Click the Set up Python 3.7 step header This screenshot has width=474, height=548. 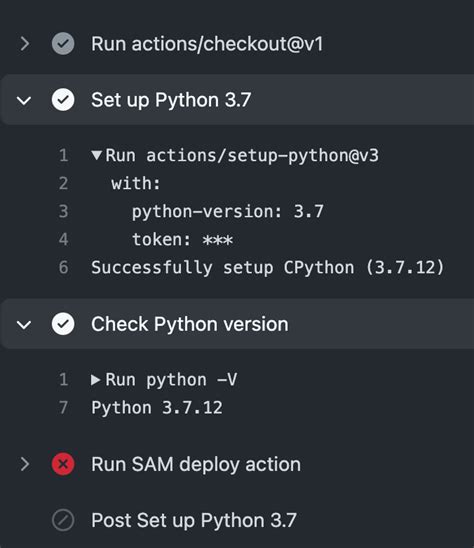tap(237, 100)
